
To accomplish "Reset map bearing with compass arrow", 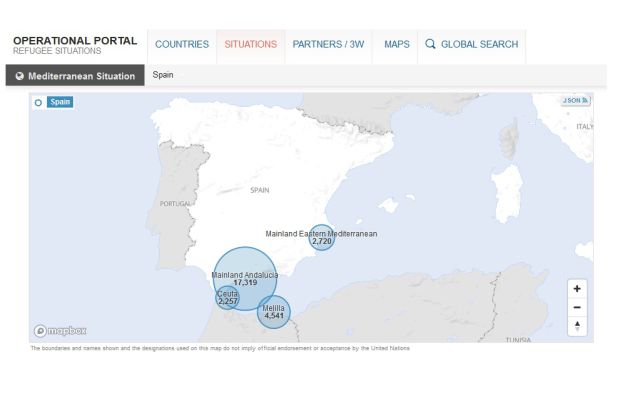I will pos(577,326).
